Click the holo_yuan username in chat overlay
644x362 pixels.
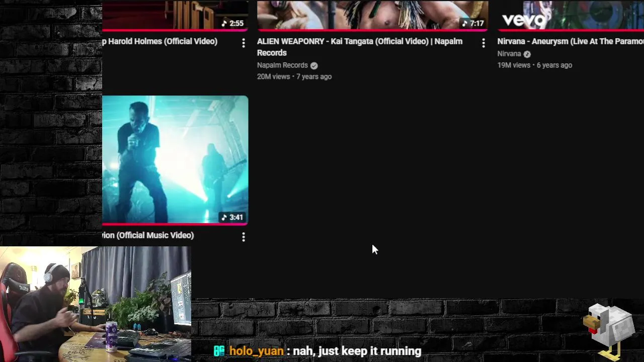pyautogui.click(x=257, y=351)
